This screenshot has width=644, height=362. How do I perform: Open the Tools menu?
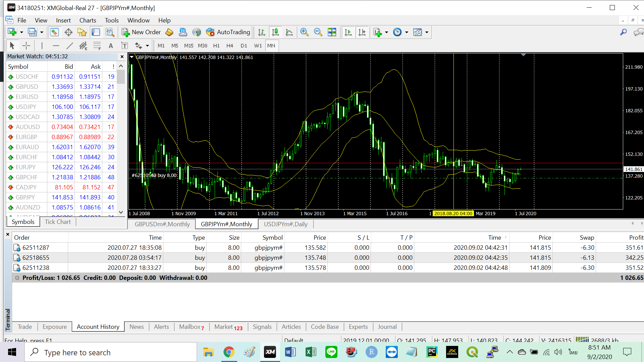click(x=112, y=20)
